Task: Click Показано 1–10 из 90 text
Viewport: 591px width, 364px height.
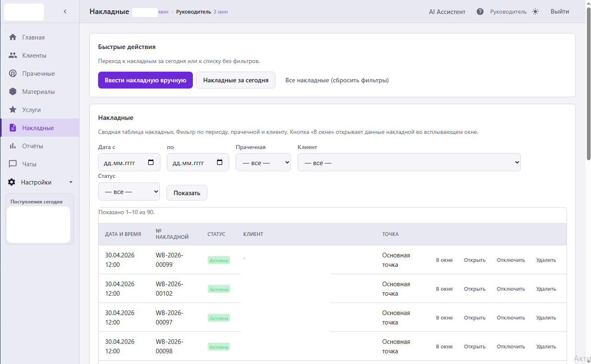Action: coord(127,212)
